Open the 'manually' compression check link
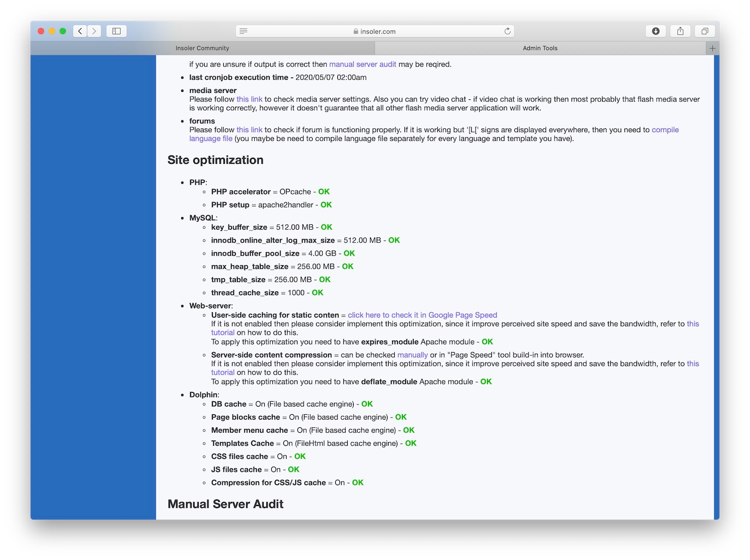The height and width of the screenshot is (560, 750). (412, 355)
